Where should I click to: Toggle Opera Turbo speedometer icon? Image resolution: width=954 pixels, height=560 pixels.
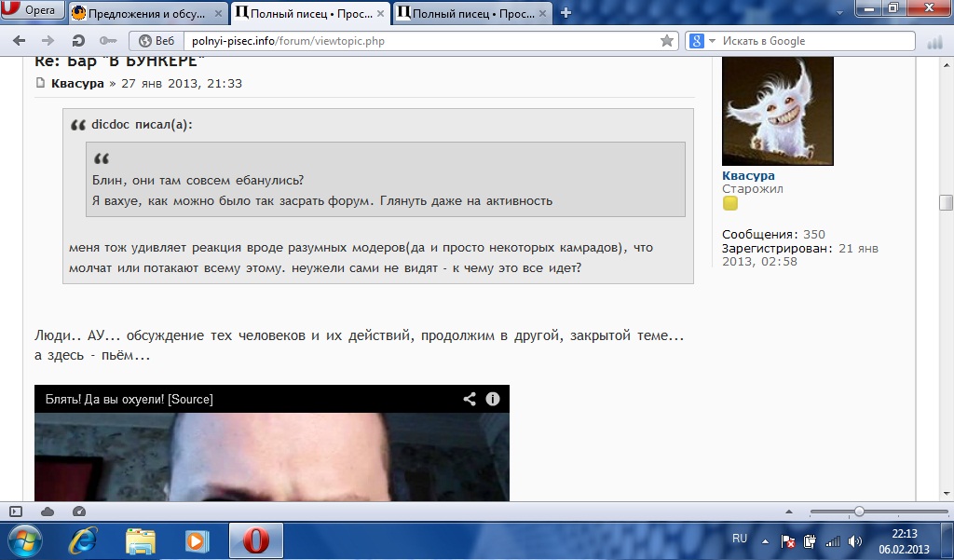tap(79, 512)
